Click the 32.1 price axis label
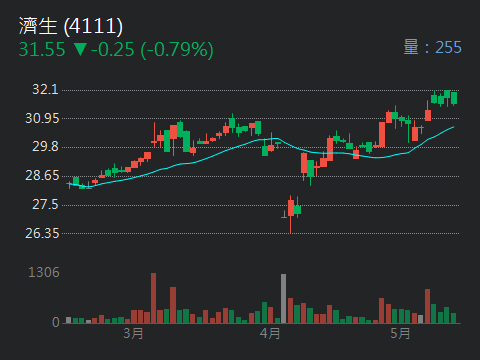Image resolution: width=480 pixels, height=360 pixels. (x=45, y=89)
